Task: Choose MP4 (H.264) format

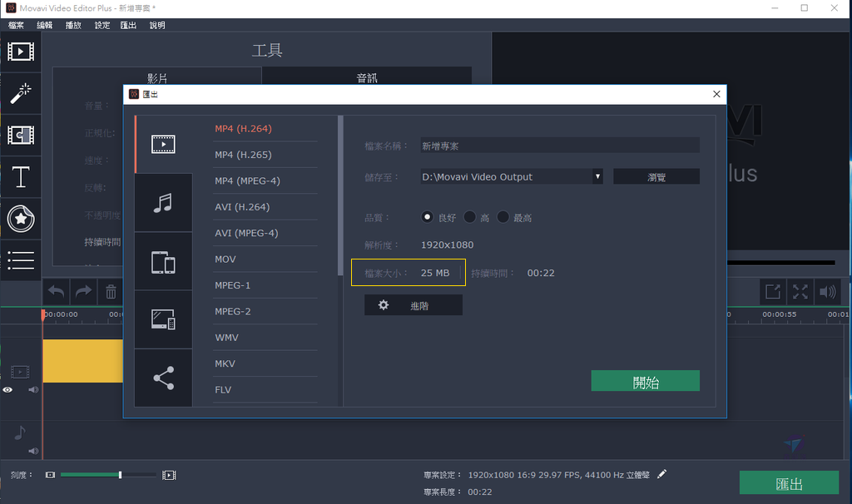Action: click(244, 129)
